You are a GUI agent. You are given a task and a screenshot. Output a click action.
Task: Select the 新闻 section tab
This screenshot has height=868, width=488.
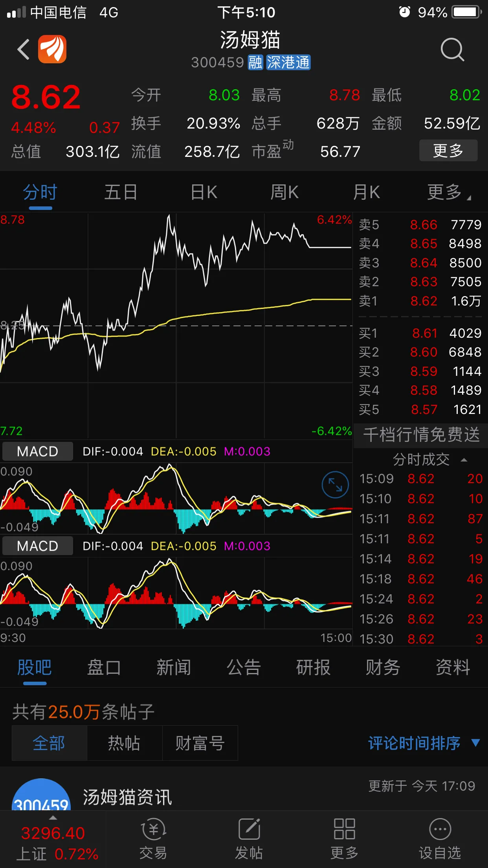[174, 667]
